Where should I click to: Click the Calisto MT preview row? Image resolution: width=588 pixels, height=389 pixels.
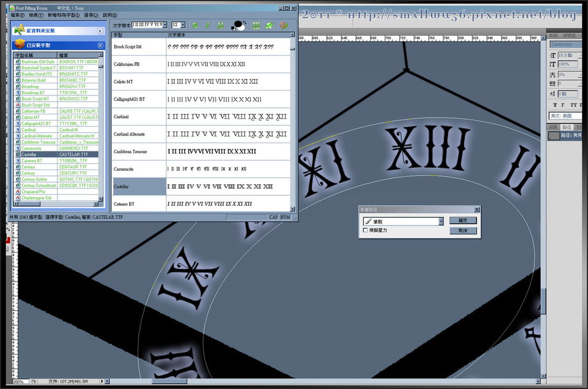click(x=201, y=82)
